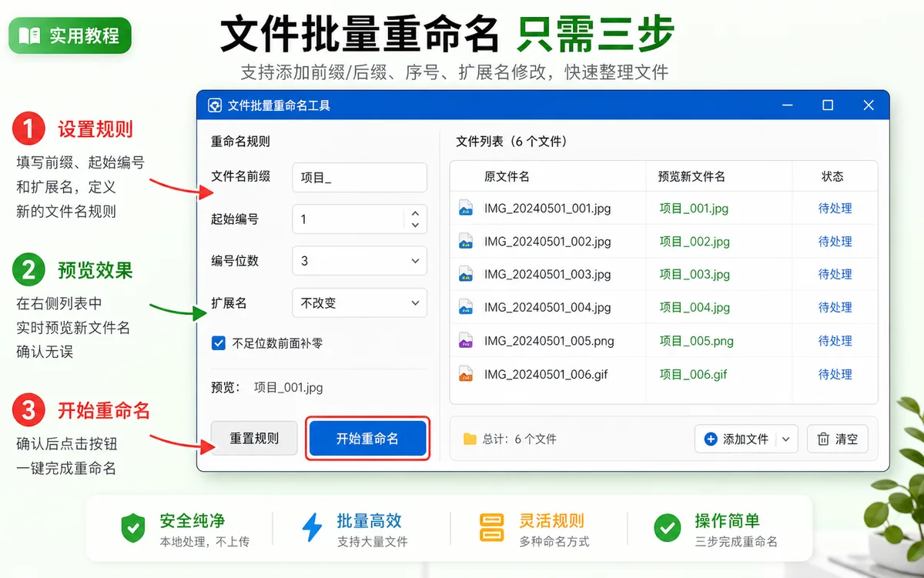Click the 状态 column header
This screenshot has width=924, height=578.
832,176
